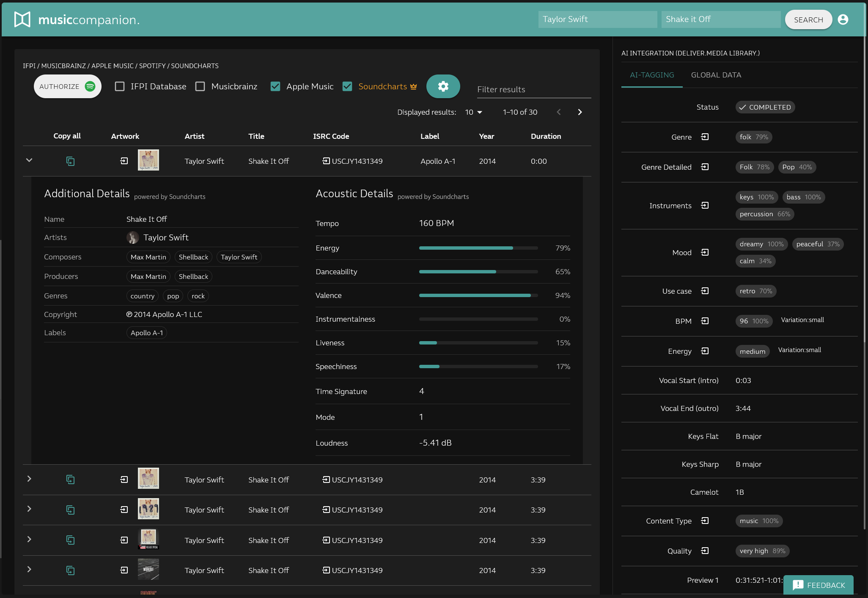Expand the second Shake It Off row
Screen dimensions: 868x598
tap(29, 479)
